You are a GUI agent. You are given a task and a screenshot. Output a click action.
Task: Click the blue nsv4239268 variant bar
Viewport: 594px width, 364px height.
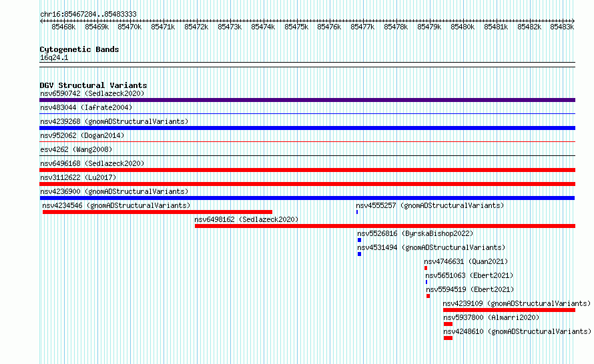click(307, 128)
